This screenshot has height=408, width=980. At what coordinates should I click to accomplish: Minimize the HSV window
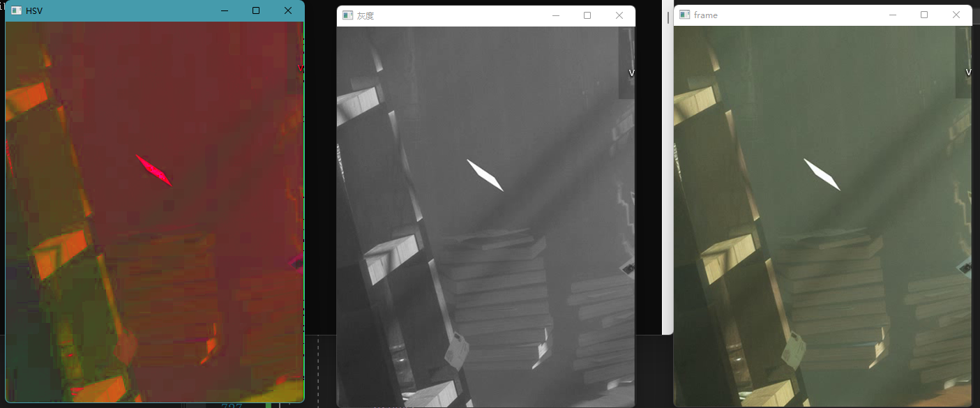[224, 10]
